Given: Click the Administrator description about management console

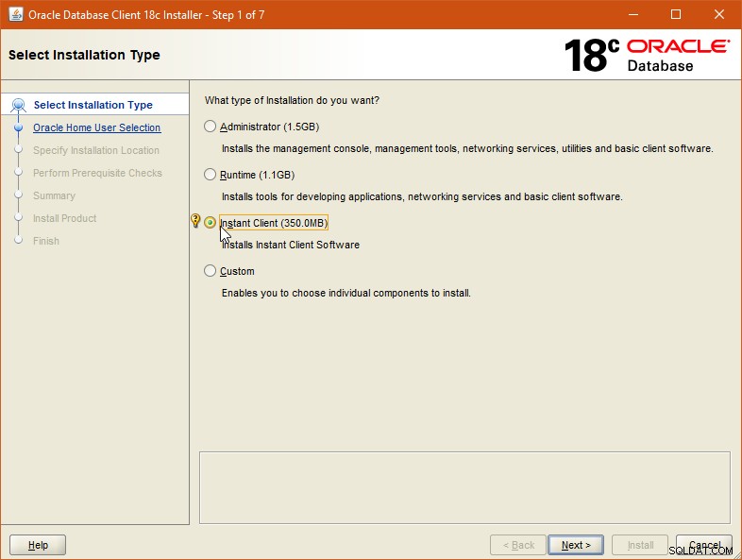Looking at the screenshot, I should click(467, 148).
